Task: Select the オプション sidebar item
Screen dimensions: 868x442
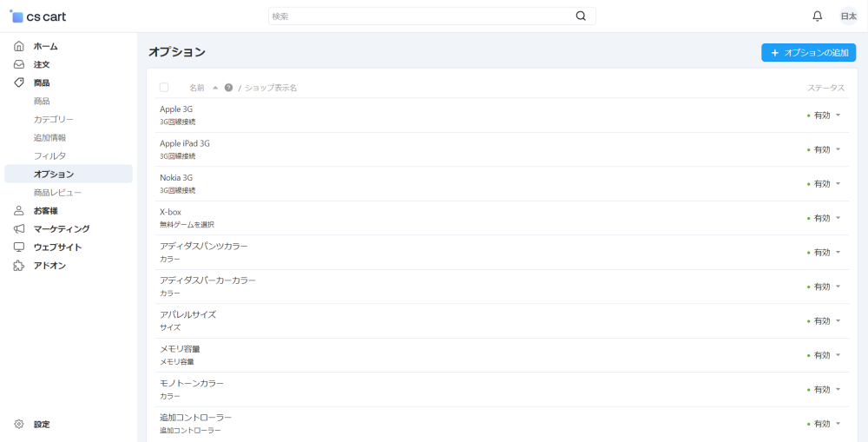Action: click(x=68, y=174)
